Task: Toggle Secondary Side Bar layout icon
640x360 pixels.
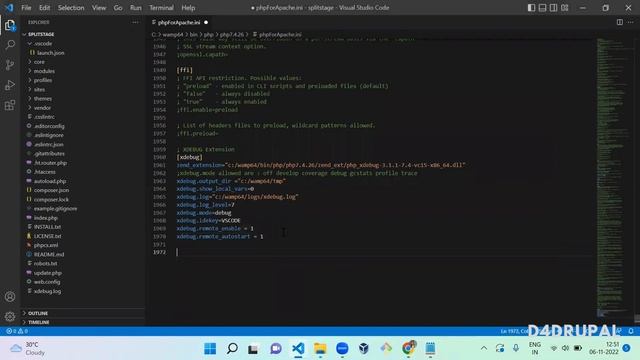Action: 553,8
